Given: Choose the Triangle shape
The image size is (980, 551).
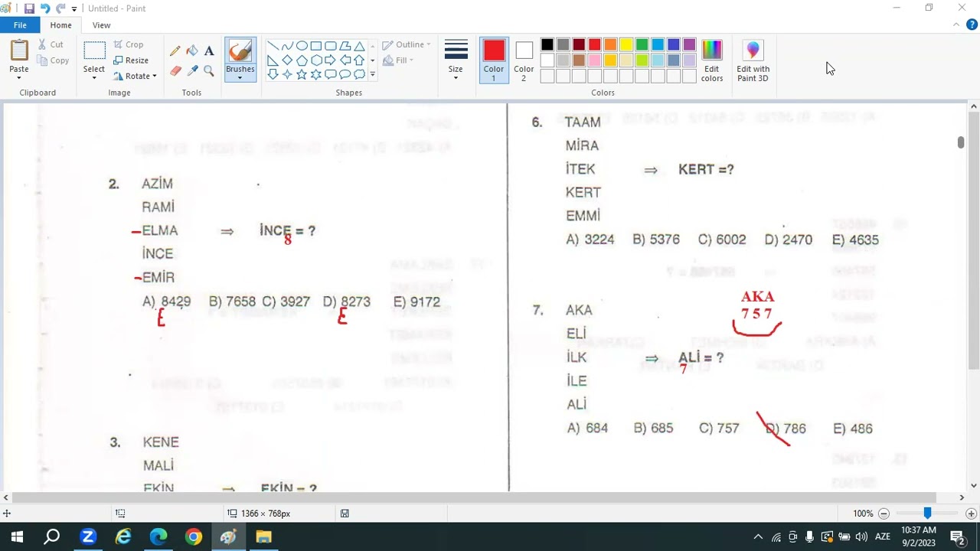Looking at the screenshot, I should tap(359, 46).
